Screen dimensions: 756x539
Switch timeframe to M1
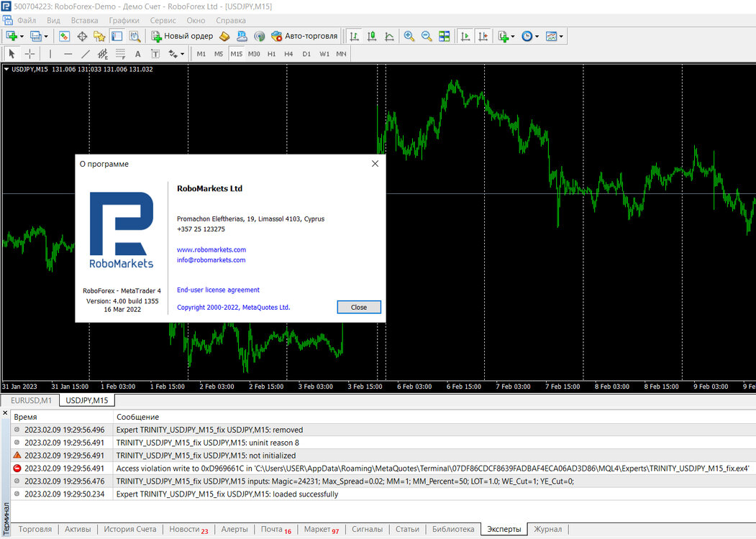point(201,54)
